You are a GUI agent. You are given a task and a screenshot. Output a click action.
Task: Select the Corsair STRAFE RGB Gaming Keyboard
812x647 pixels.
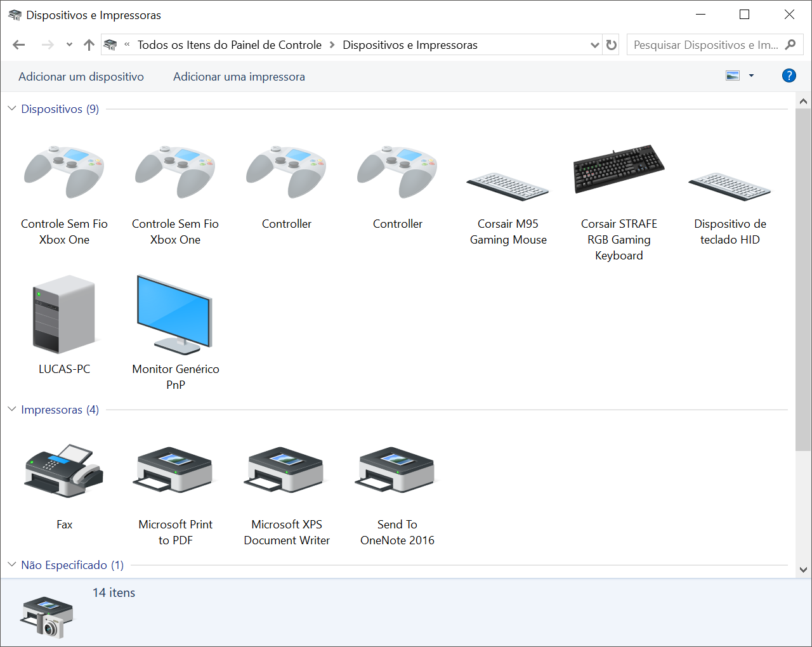(619, 202)
